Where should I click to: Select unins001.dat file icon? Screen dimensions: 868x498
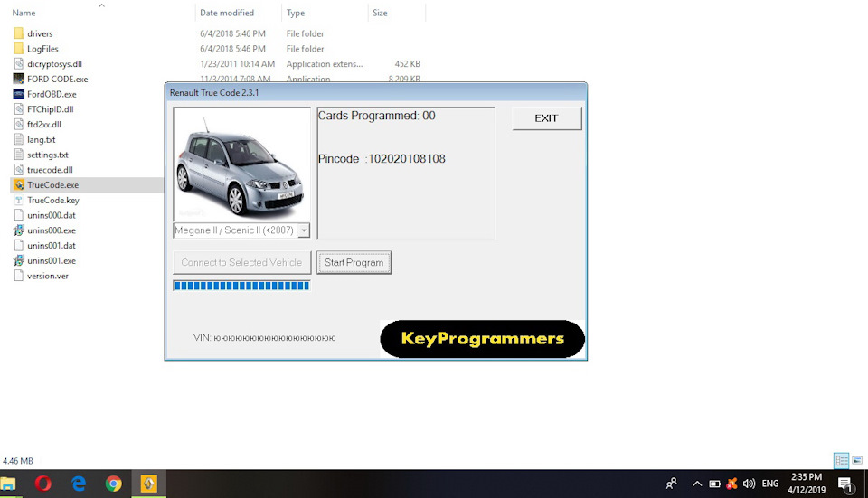pos(19,245)
